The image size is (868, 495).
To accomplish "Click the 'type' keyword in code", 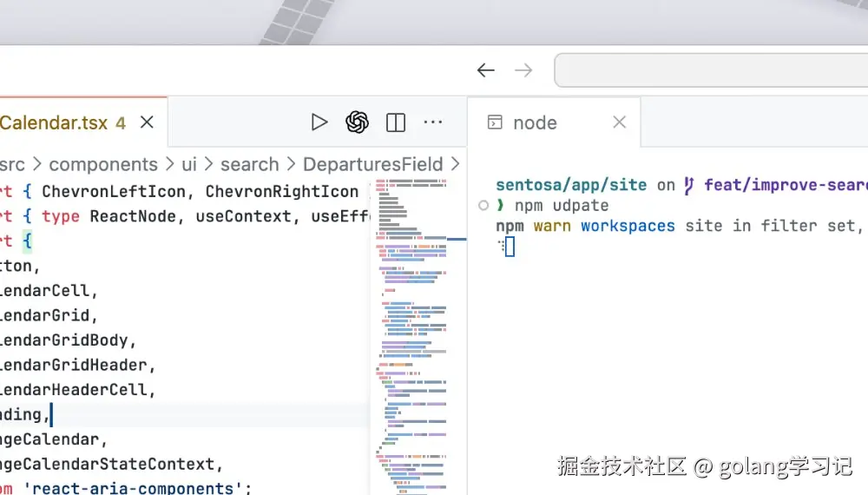I will [61, 216].
